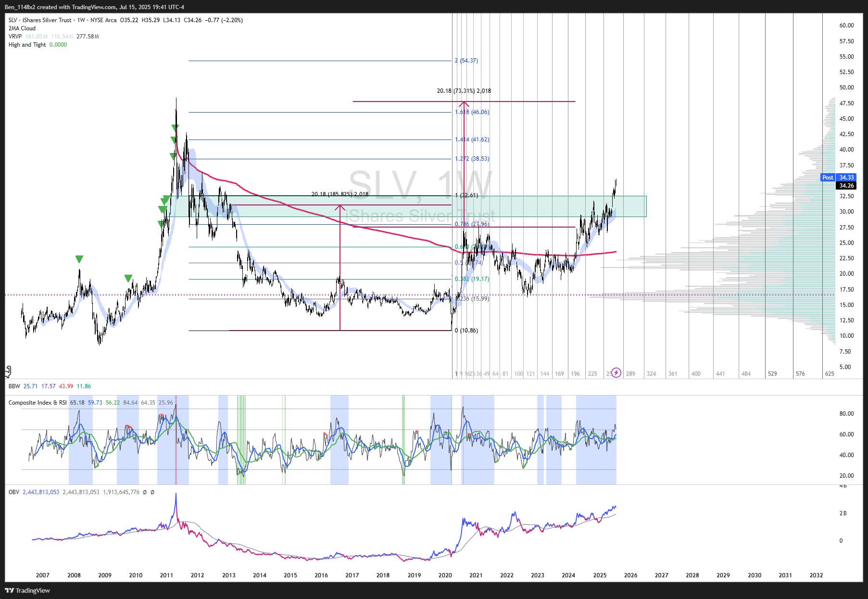Click the 50.00 price scale label

coord(846,88)
